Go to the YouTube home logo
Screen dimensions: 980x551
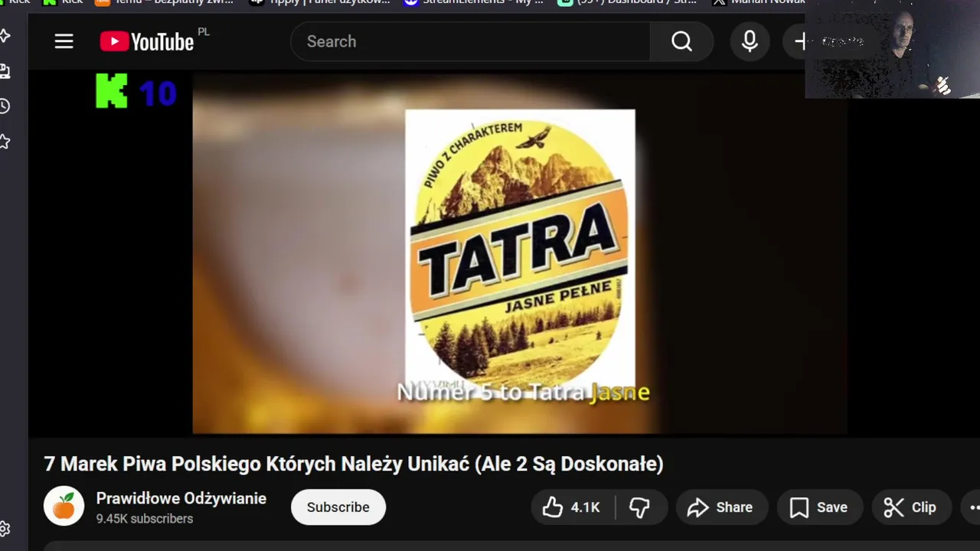click(x=147, y=41)
